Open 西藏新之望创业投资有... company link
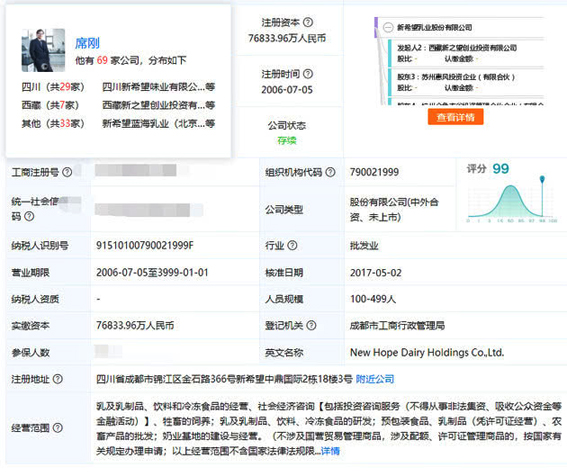This screenshot has height=476, width=567. [158, 105]
